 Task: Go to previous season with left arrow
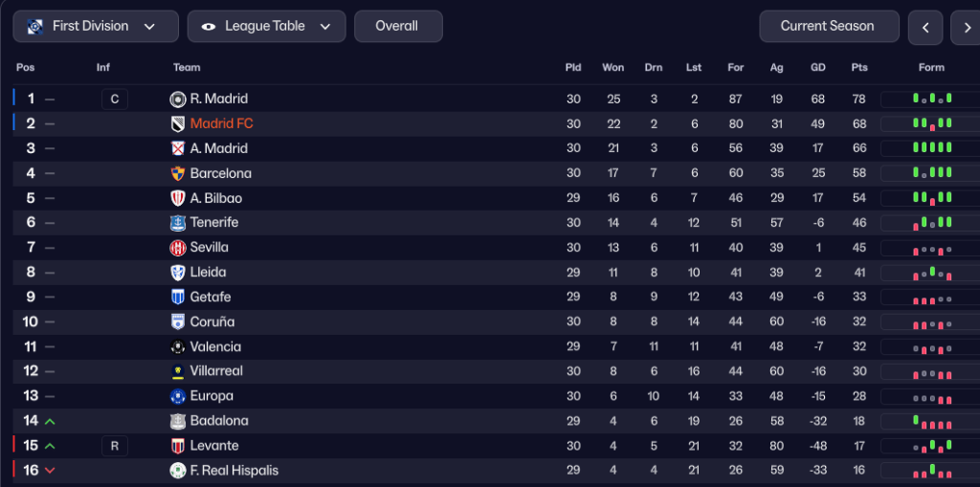click(x=926, y=29)
